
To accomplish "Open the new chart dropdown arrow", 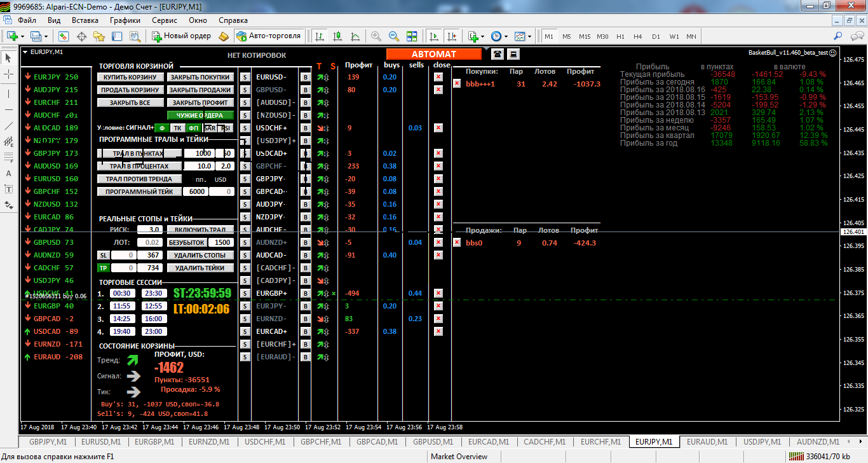I will coord(22,36).
